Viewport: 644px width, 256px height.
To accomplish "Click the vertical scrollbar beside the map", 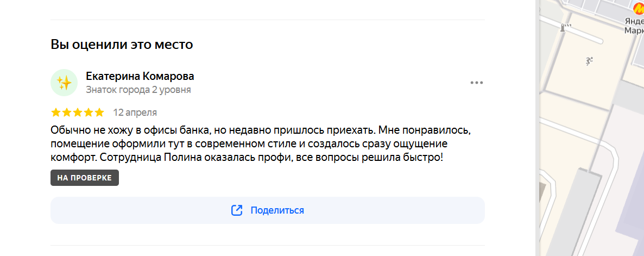I will click(x=537, y=128).
